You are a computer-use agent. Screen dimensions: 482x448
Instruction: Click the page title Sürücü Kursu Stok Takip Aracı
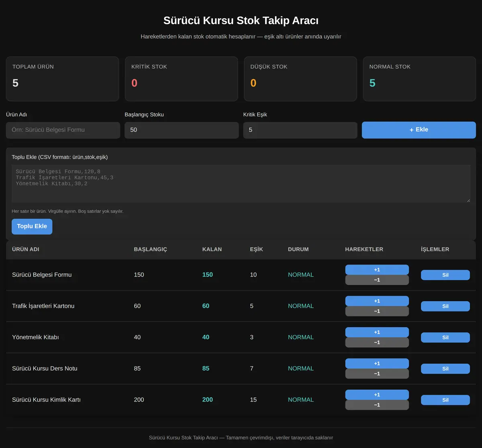(x=241, y=20)
